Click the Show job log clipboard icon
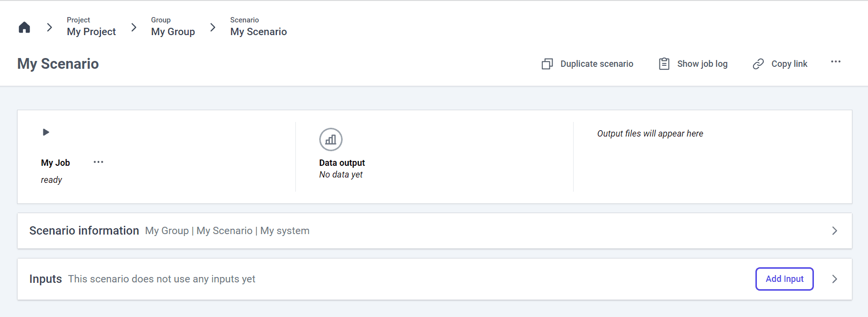 (664, 64)
